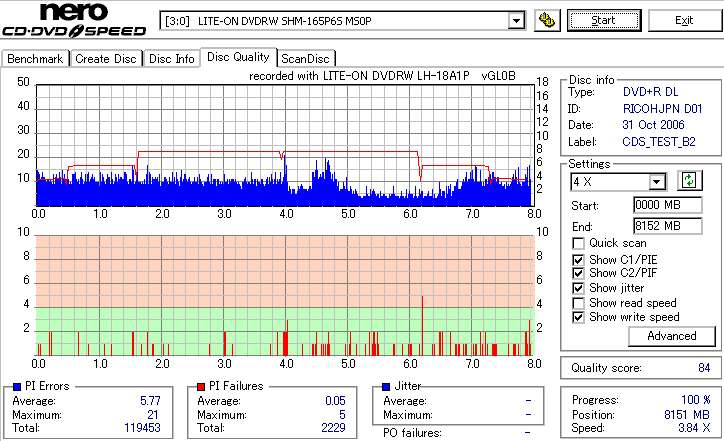Uncheck Show C2/PIF
This screenshot has width=724, height=441.
click(x=578, y=273)
